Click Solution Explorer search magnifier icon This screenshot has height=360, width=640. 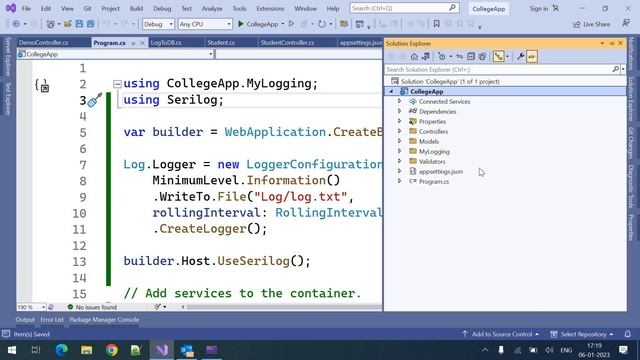(x=616, y=69)
